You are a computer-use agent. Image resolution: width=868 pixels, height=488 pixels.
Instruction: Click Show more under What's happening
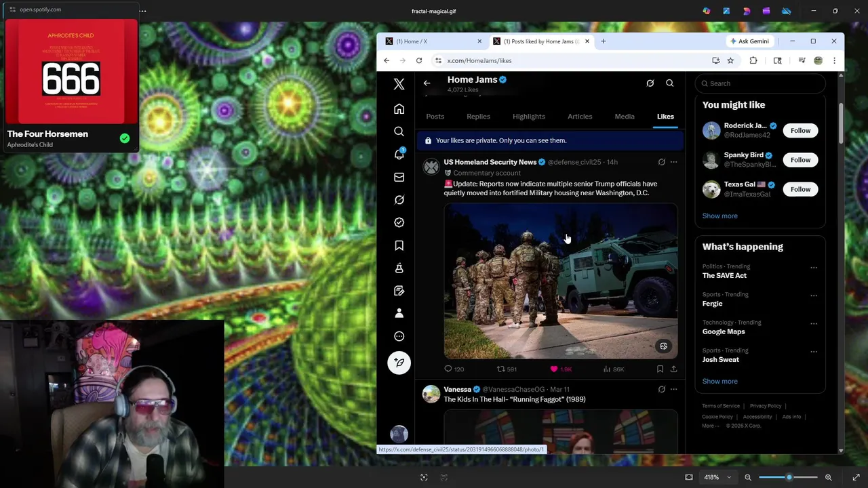(x=719, y=381)
